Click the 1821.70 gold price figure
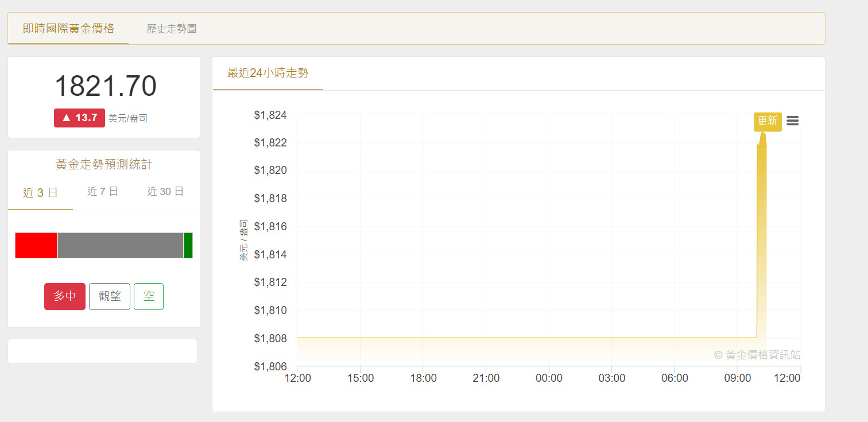The width and height of the screenshot is (868, 422). pyautogui.click(x=105, y=87)
